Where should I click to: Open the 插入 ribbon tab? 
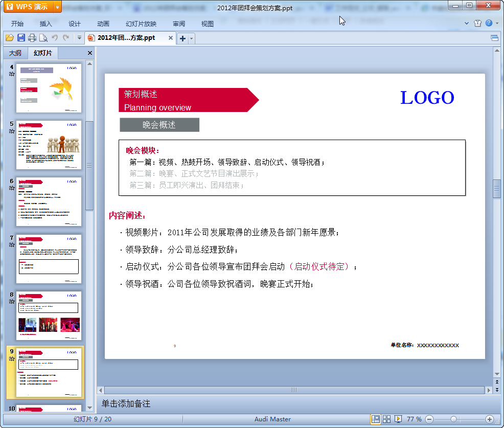(x=45, y=24)
